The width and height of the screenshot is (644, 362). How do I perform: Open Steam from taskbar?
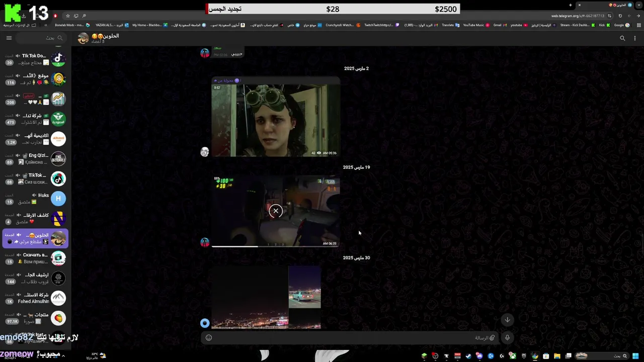click(x=468, y=356)
